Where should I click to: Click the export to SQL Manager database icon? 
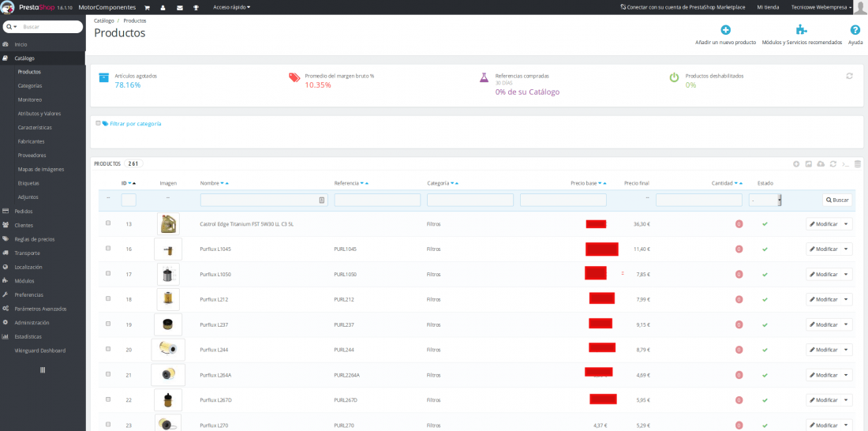pos(858,164)
